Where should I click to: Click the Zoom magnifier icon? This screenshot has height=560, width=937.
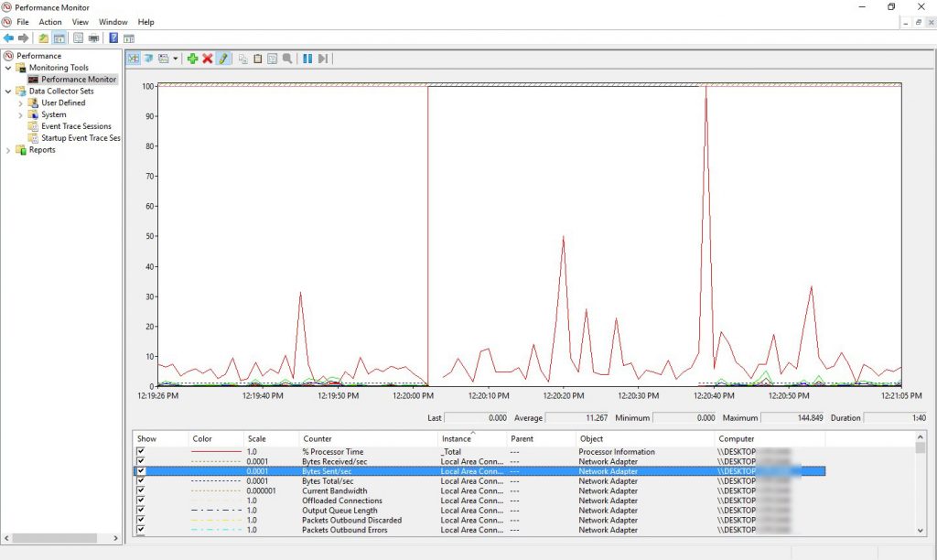tap(287, 59)
